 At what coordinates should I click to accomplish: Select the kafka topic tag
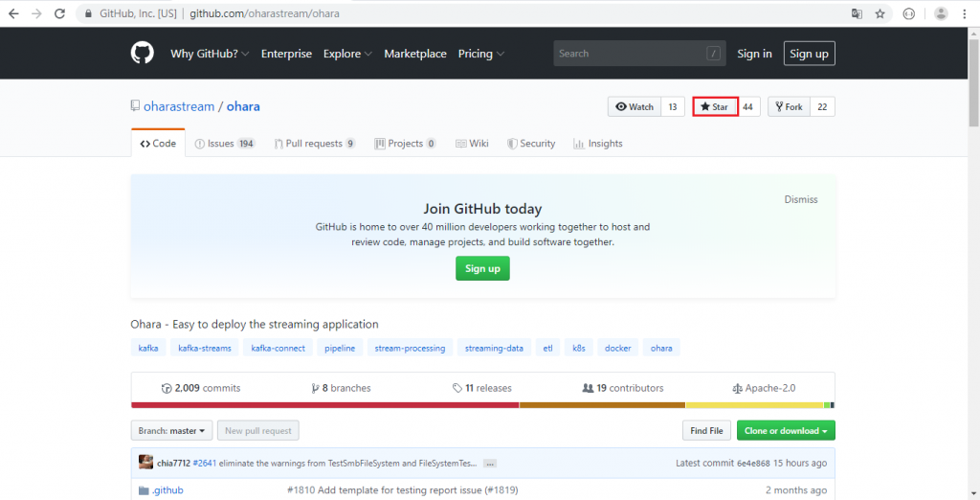148,348
